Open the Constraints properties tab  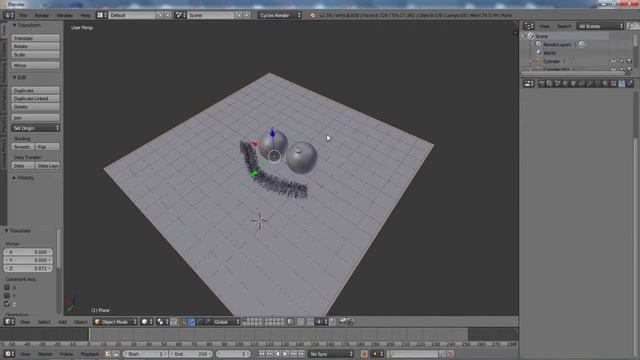[582, 84]
